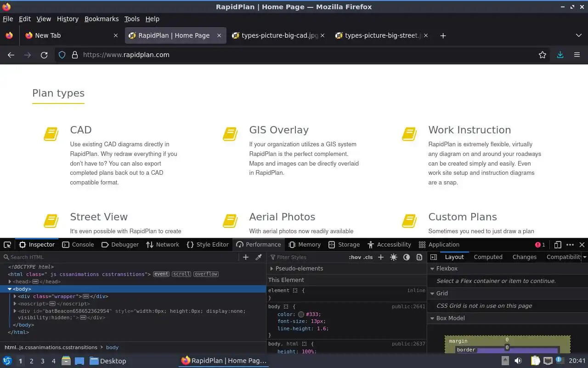This screenshot has width=588, height=368.
Task: Pick a color with the eyedropper
Action: click(259, 257)
